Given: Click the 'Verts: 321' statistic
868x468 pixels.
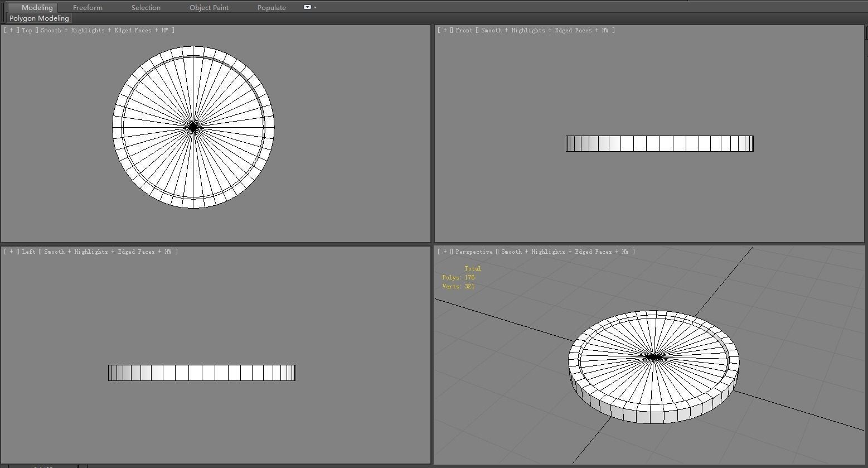Looking at the screenshot, I should 458,286.
